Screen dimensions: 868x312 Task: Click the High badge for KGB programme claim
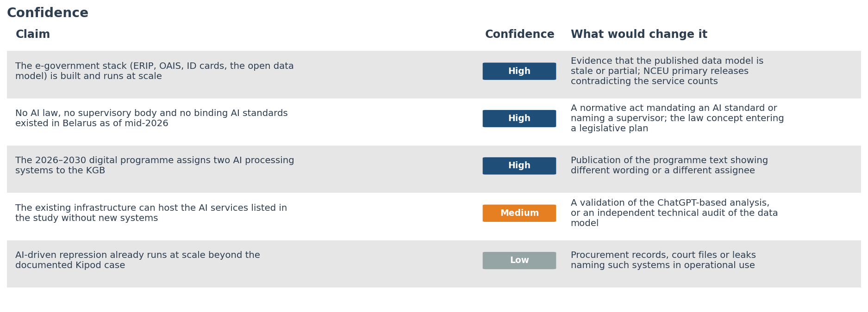coord(519,165)
